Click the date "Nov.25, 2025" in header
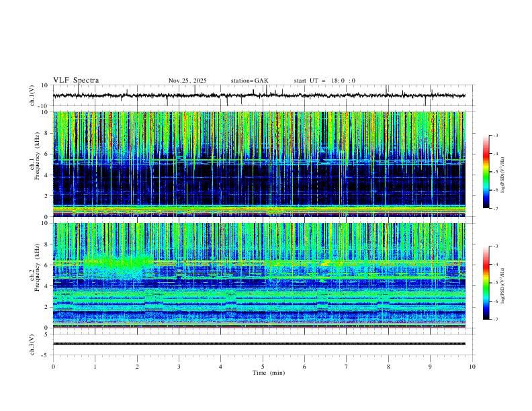The height and width of the screenshot is (411, 532). 187,81
